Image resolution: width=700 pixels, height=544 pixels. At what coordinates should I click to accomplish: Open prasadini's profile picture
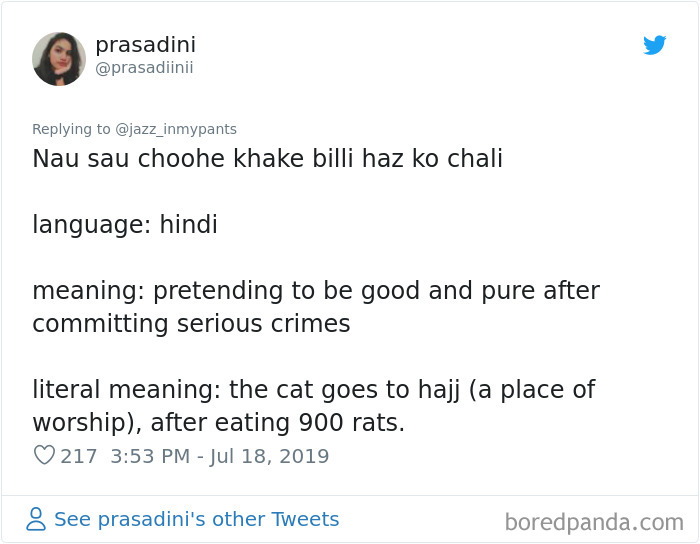click(59, 59)
